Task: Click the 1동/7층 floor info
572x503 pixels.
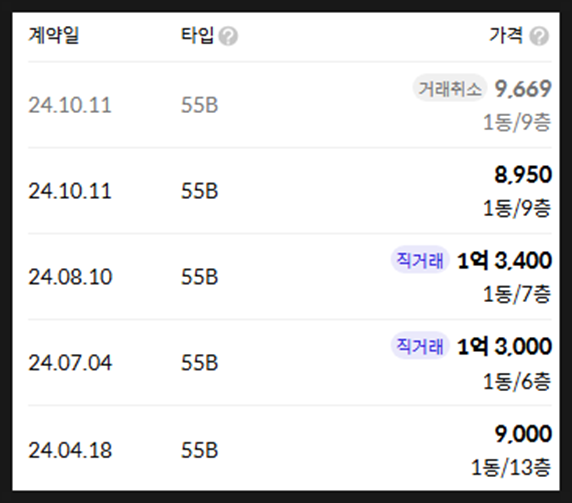Action: coord(517,294)
